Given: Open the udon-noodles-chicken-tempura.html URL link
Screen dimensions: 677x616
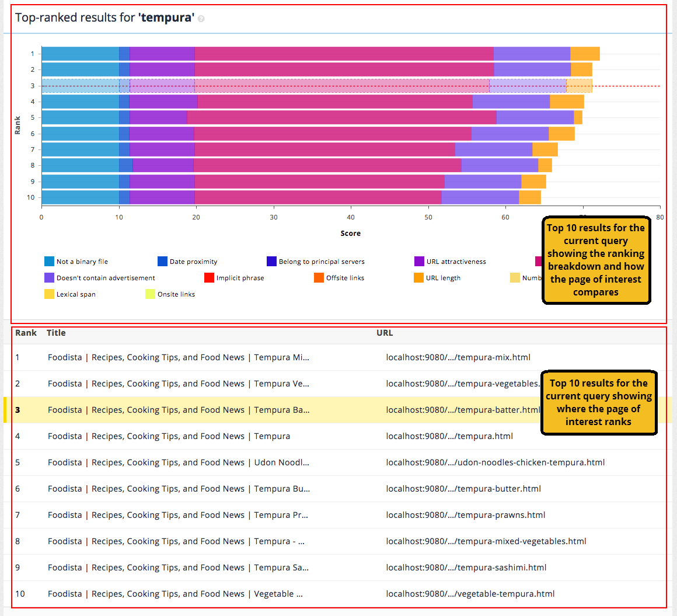Looking at the screenshot, I should pyautogui.click(x=495, y=462).
